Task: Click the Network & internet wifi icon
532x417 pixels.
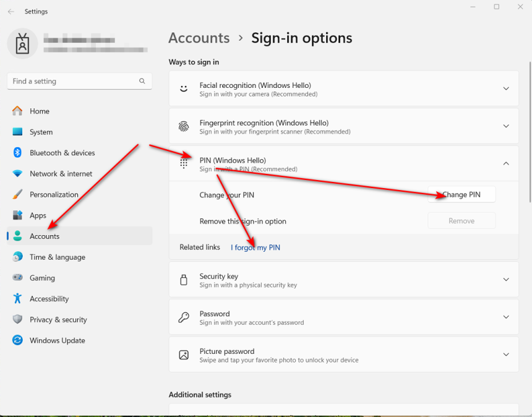Action: coord(17,174)
